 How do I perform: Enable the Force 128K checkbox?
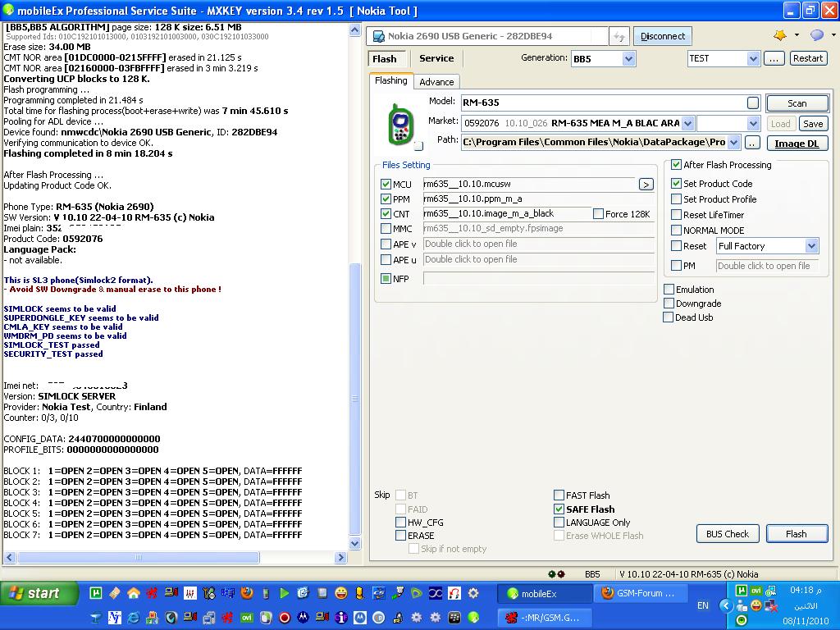[x=598, y=214]
